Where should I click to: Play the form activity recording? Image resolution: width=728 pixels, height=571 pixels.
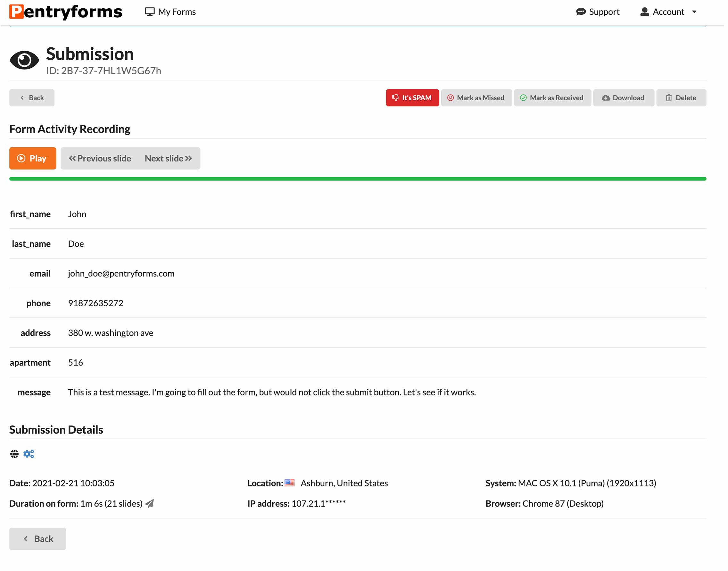pos(33,159)
